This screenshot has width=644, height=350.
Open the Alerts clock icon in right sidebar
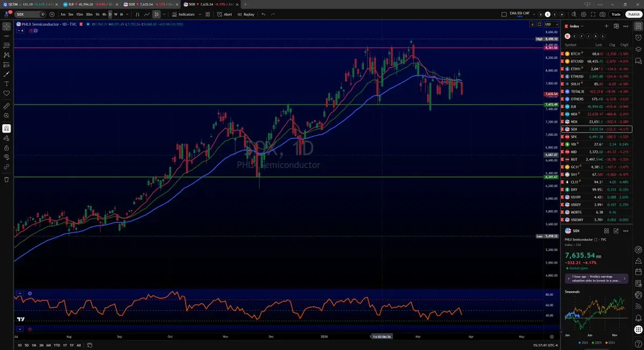click(638, 38)
